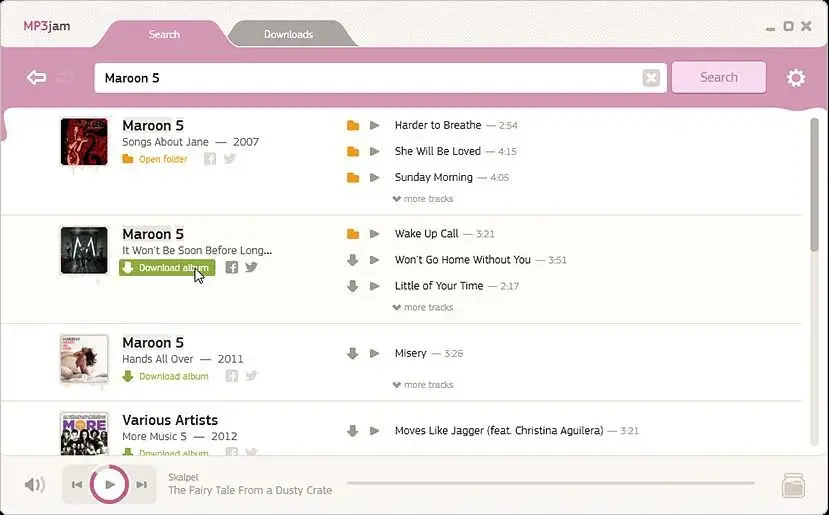Select the Search tab
Image resolution: width=829 pixels, height=515 pixels.
pyautogui.click(x=164, y=34)
